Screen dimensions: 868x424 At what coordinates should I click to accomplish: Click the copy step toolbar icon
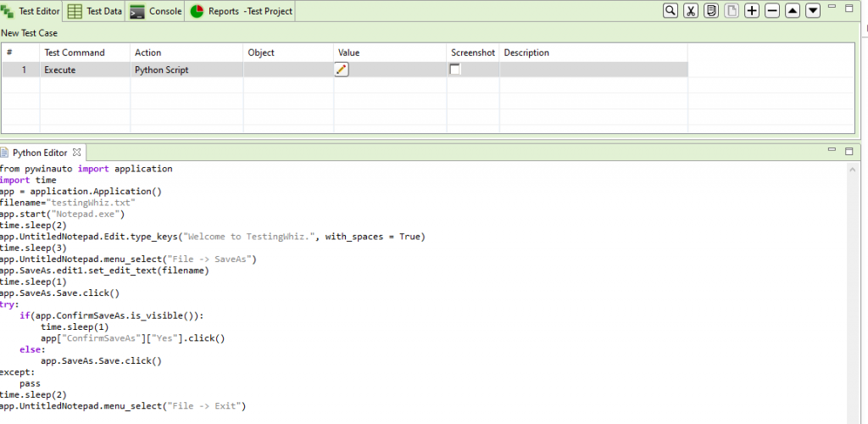click(x=711, y=10)
